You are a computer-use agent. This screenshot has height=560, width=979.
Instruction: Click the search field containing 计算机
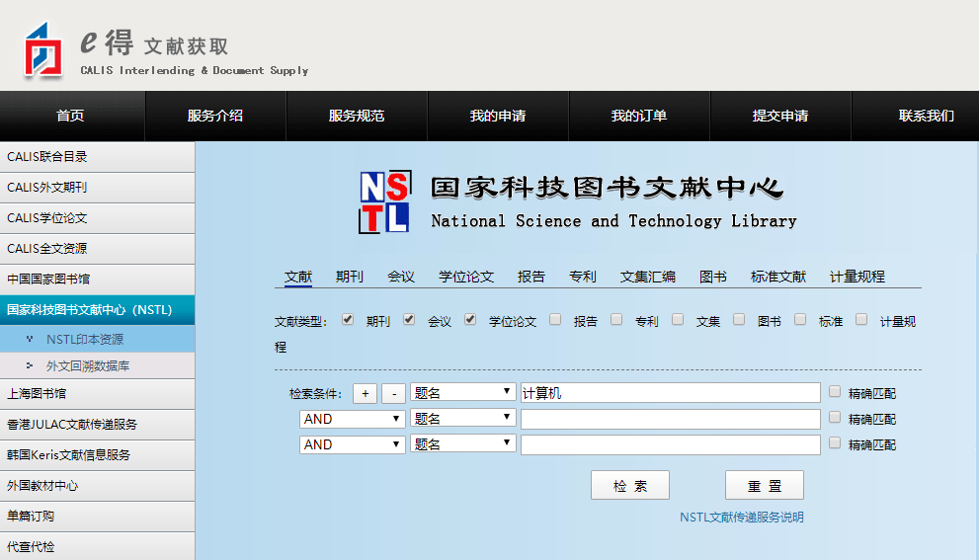point(671,393)
